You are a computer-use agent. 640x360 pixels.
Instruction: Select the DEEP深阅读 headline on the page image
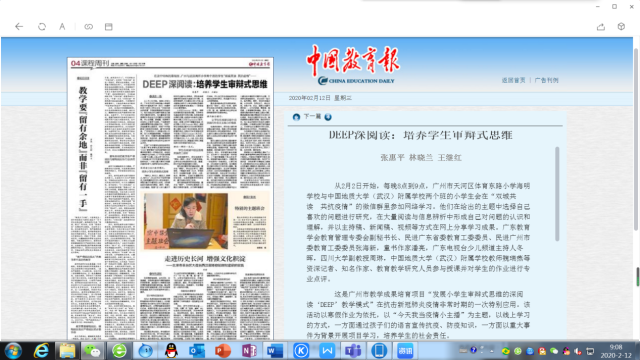click(204, 84)
